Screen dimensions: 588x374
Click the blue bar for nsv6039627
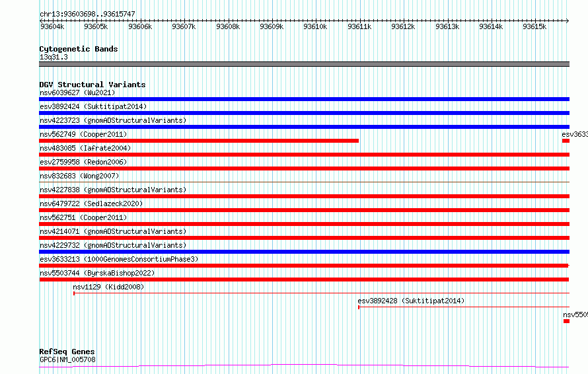click(x=304, y=99)
